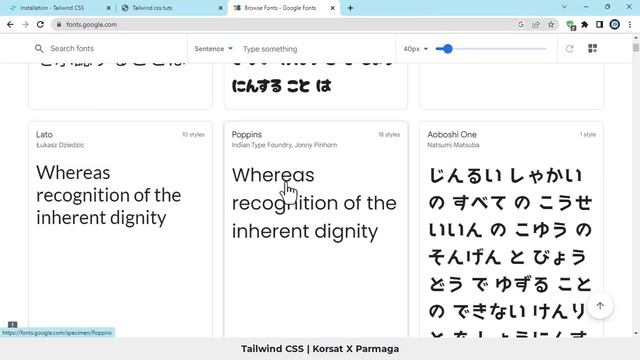This screenshot has width=640, height=360.
Task: Open the Lato font card
Action: click(120, 229)
